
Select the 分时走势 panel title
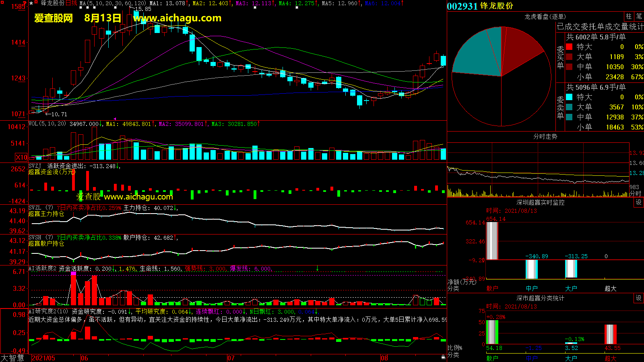tap(545, 137)
